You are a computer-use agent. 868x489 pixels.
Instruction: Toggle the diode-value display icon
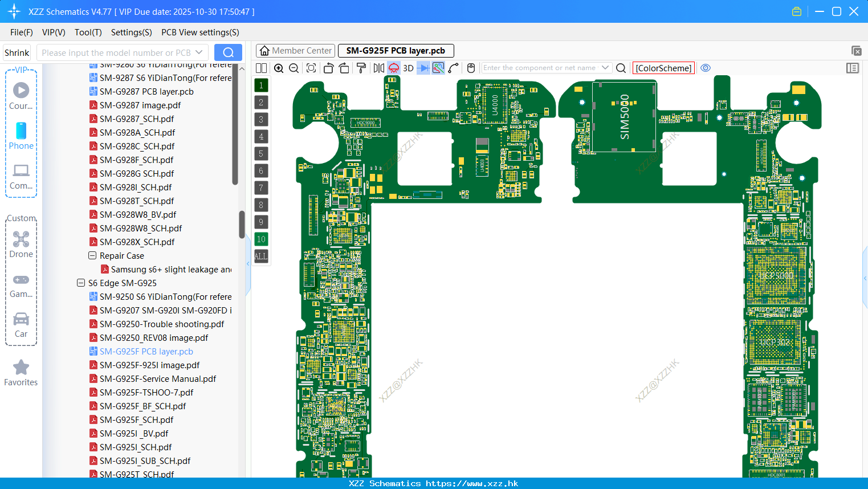[423, 68]
